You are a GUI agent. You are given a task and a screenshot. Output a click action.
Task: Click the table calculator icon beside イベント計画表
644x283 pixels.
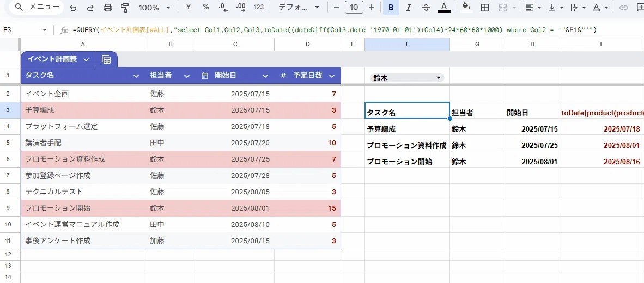pos(106,59)
